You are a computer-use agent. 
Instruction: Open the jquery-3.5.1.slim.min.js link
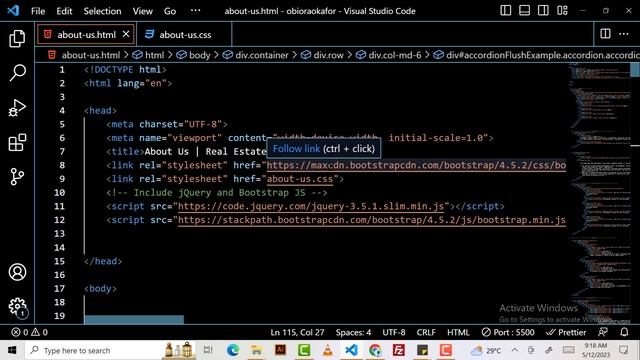tap(311, 206)
